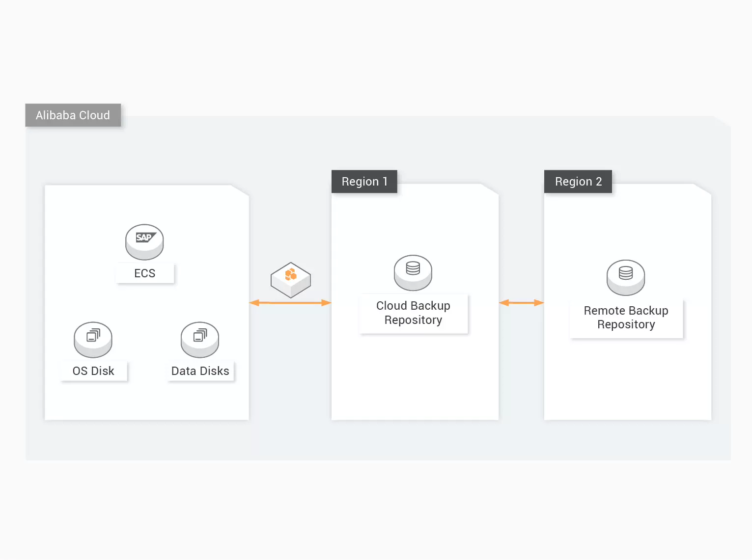Select the OS Disk label
This screenshot has height=560, width=752.
[x=93, y=371]
